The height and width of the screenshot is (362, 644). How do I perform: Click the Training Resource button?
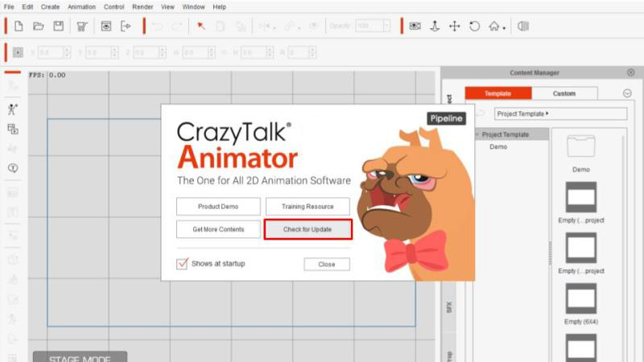(x=308, y=207)
